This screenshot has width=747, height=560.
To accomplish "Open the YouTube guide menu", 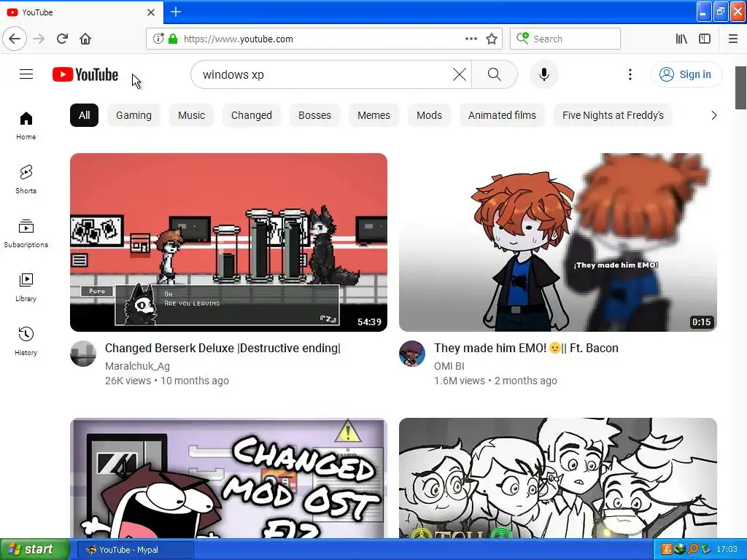I will (26, 74).
